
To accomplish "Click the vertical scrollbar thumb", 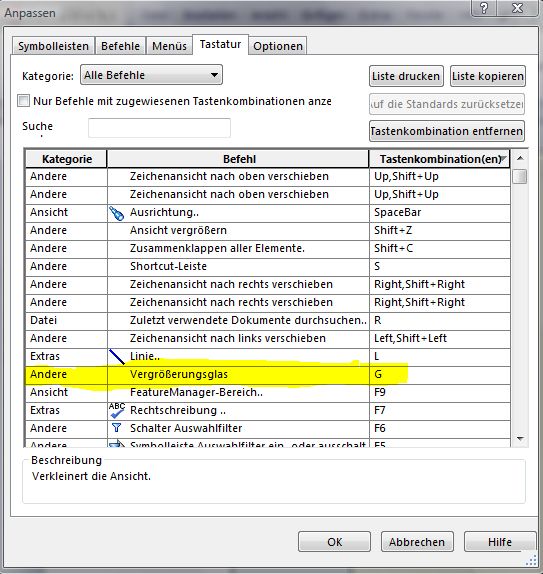I will 520,176.
